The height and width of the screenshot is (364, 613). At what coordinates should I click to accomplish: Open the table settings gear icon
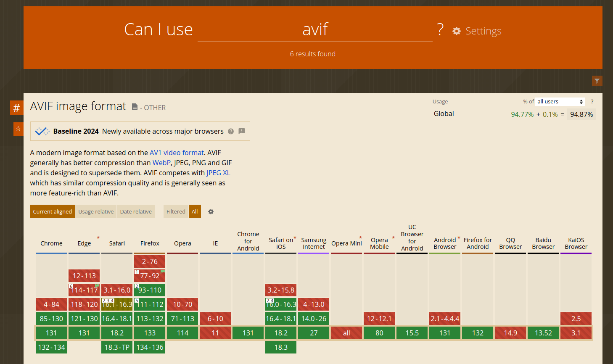coord(211,211)
